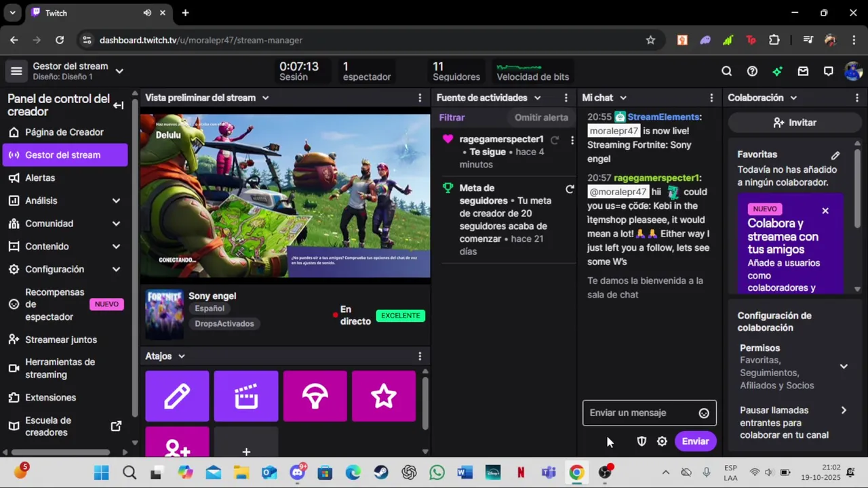The height and width of the screenshot is (488, 868).
Task: Send the chat message with Enviar
Action: [x=695, y=441]
